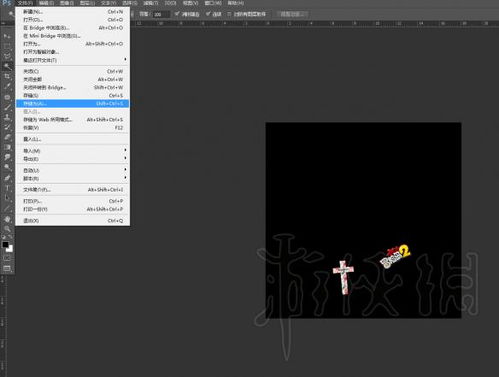
Task: Change screen mode icon at toolbox bottom
Action: [7, 268]
